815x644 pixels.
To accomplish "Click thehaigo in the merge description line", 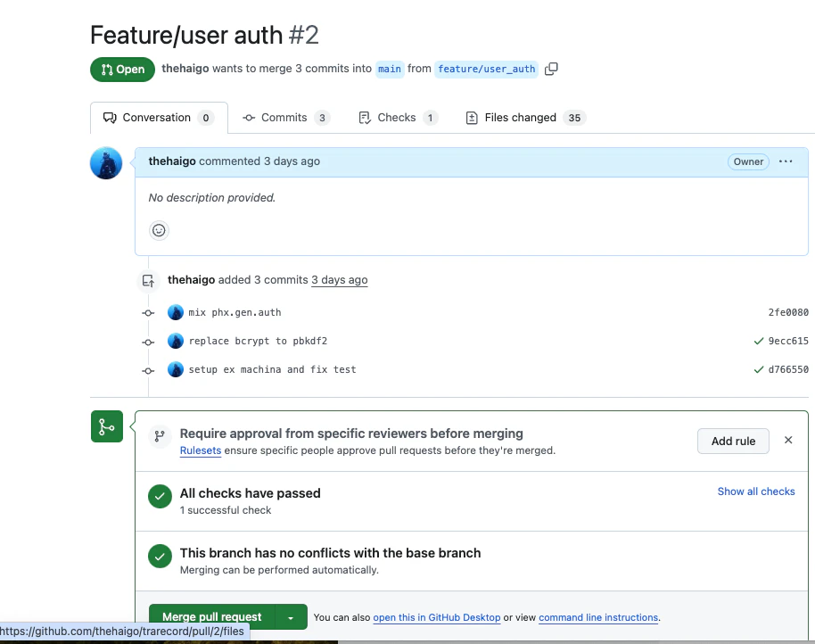I will pos(185,69).
